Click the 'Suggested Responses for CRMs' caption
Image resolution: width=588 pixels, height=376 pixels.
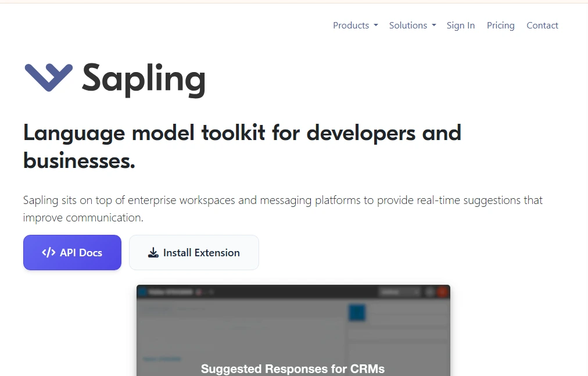click(293, 368)
